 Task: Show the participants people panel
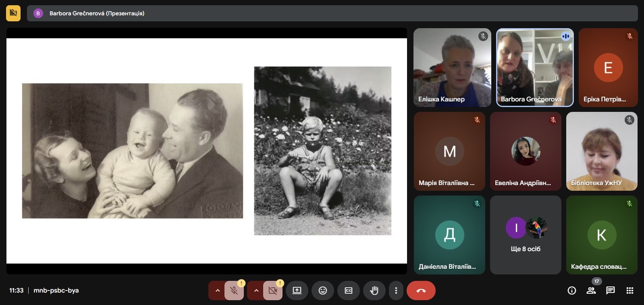tap(591, 291)
